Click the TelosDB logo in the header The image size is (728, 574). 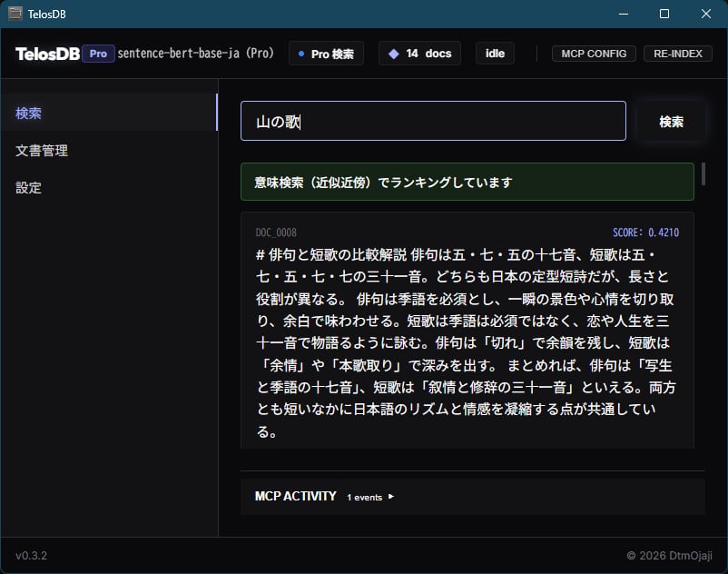tap(47, 54)
